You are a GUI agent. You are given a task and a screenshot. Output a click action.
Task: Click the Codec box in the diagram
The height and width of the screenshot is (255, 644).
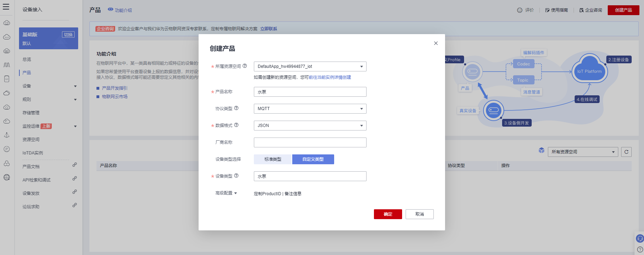coord(524,64)
